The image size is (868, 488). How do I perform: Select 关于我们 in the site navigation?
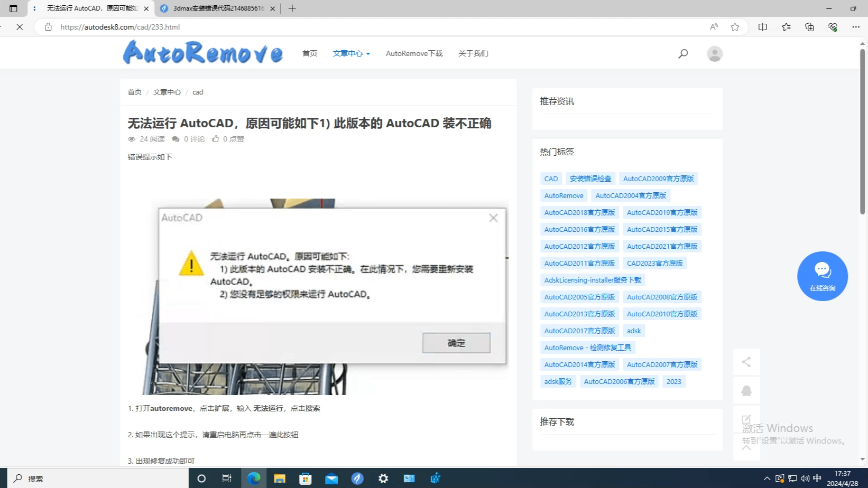click(x=473, y=53)
